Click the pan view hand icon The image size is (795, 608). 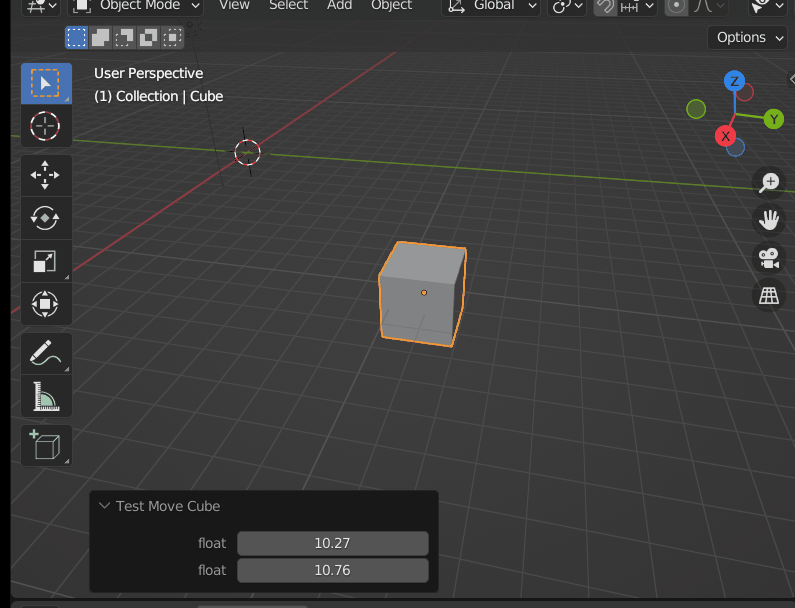[769, 220]
